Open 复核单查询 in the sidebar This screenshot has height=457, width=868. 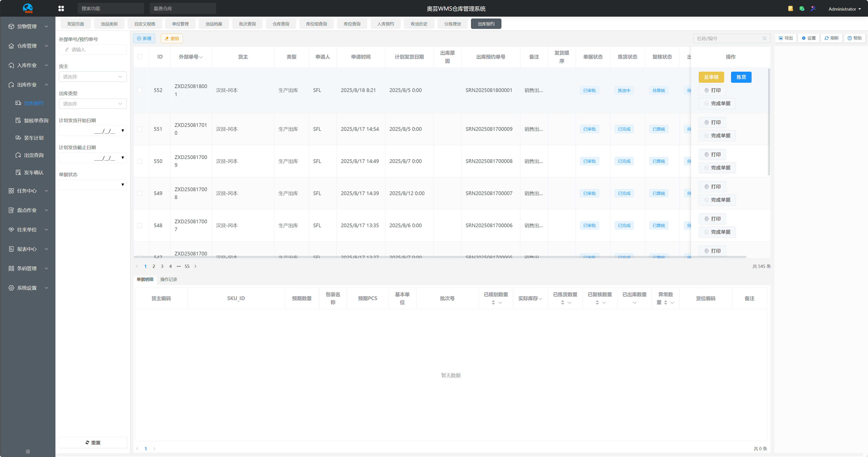(x=36, y=120)
